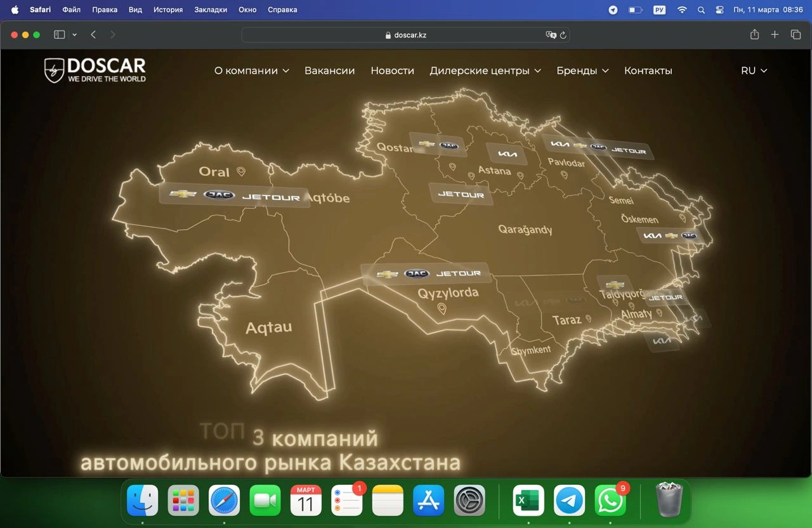Click the Shymkent label on the map
812x528 pixels.
tap(532, 350)
